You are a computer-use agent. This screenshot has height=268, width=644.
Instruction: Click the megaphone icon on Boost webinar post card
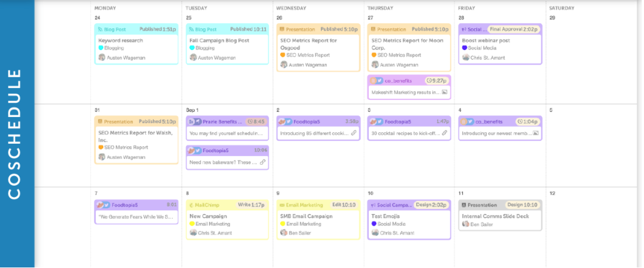tap(464, 30)
